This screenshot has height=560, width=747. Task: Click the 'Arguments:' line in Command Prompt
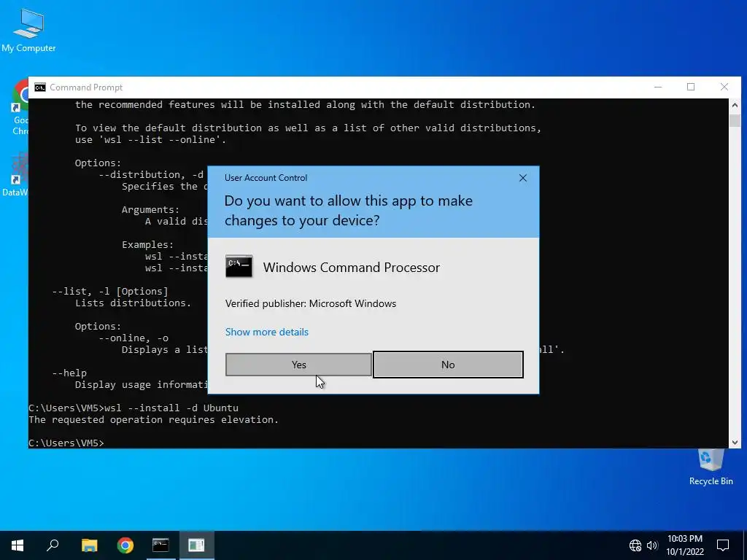pyautogui.click(x=150, y=209)
